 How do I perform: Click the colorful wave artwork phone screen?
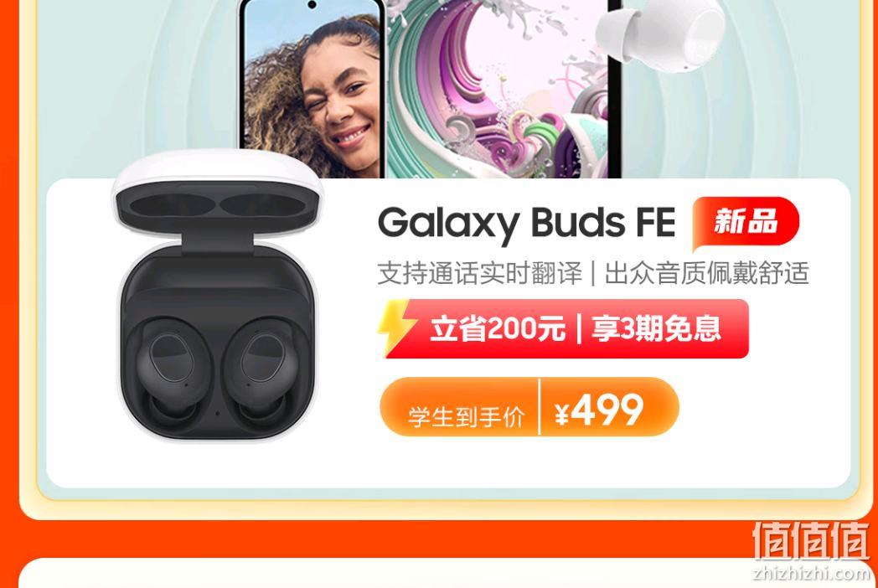(498, 90)
